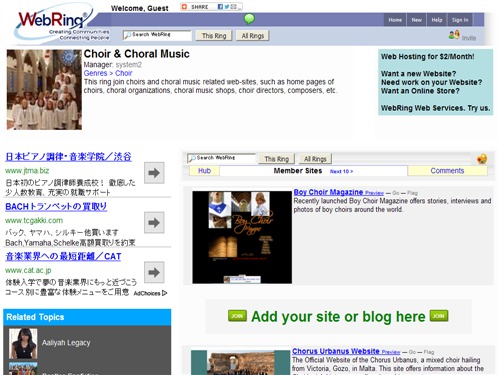Share via Facebook icon

(x=220, y=7)
